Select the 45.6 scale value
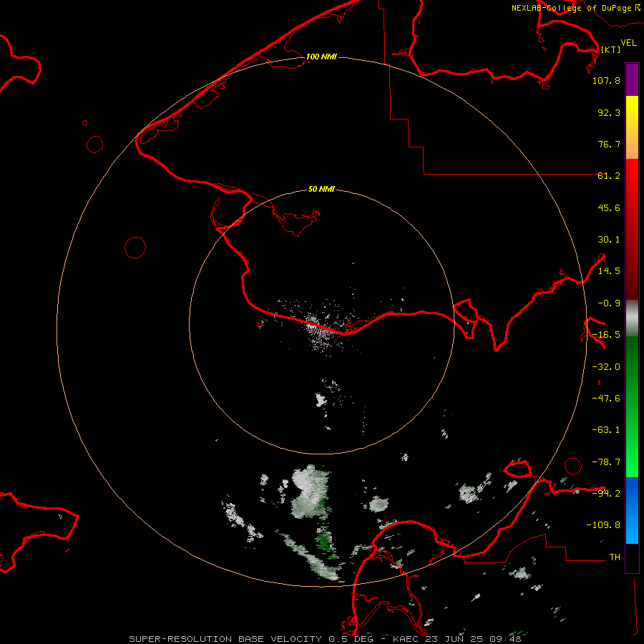644x644 pixels. [609, 208]
